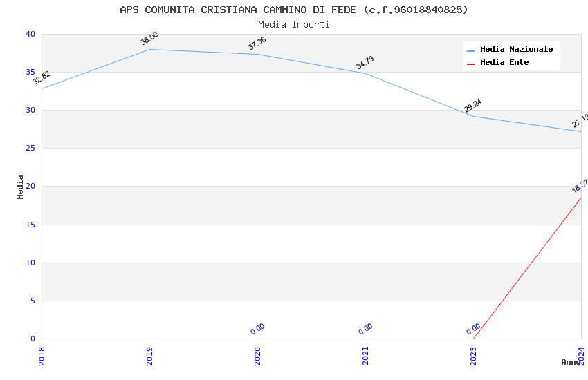Image resolution: width=588 pixels, height=380 pixels.
Task: Click the 2021 year tick label
Action: click(365, 356)
